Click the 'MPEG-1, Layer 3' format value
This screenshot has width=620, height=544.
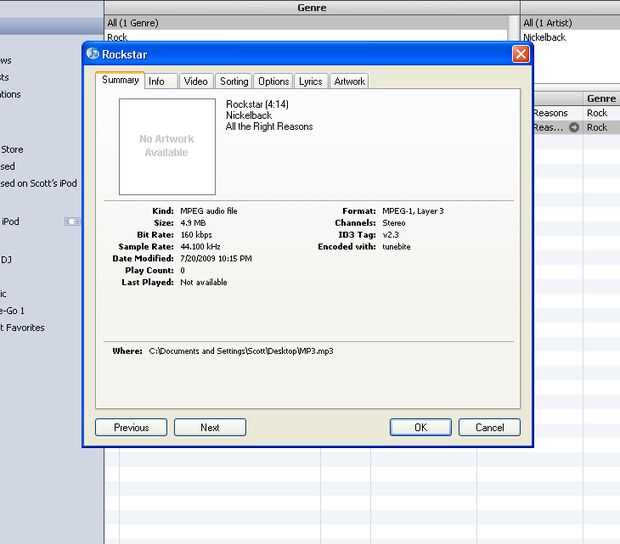(413, 211)
